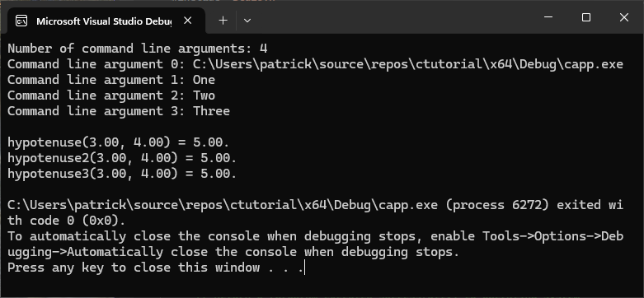Click the 'Tools->Options->Deb' hint text

(552, 236)
